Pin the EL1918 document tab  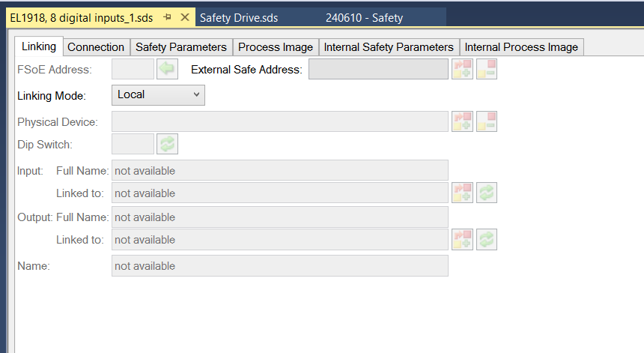click(168, 17)
